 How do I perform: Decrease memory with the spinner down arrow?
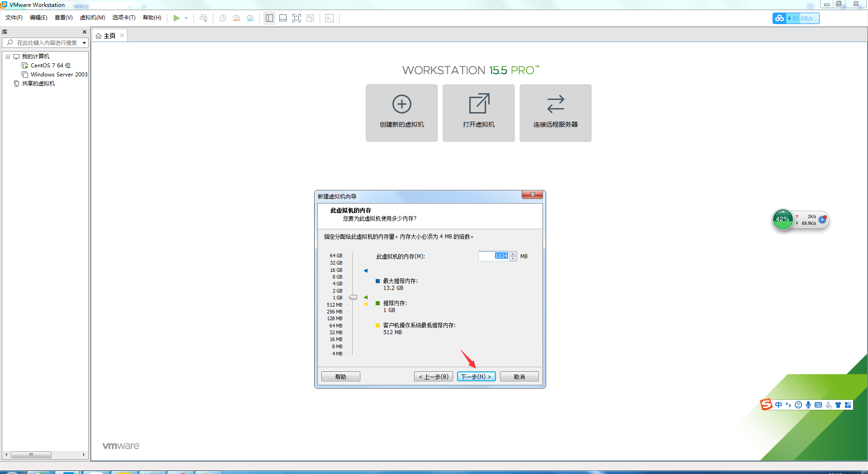point(513,259)
